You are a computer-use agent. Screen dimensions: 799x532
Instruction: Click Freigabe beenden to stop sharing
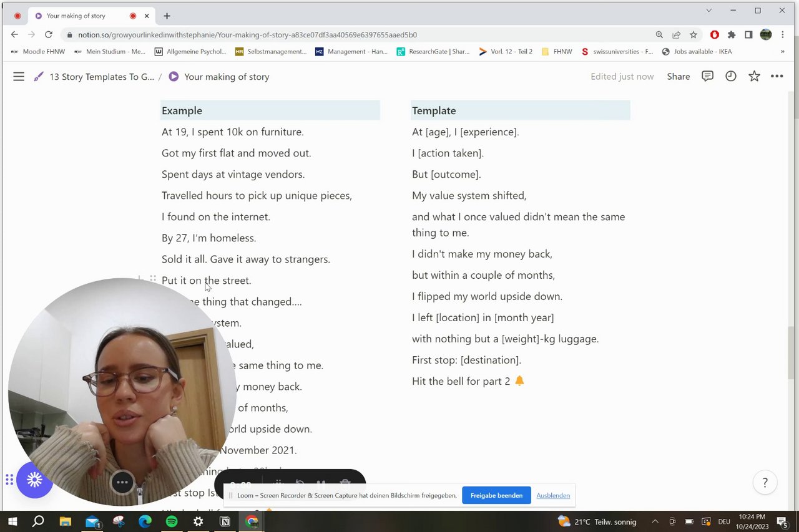pos(496,495)
